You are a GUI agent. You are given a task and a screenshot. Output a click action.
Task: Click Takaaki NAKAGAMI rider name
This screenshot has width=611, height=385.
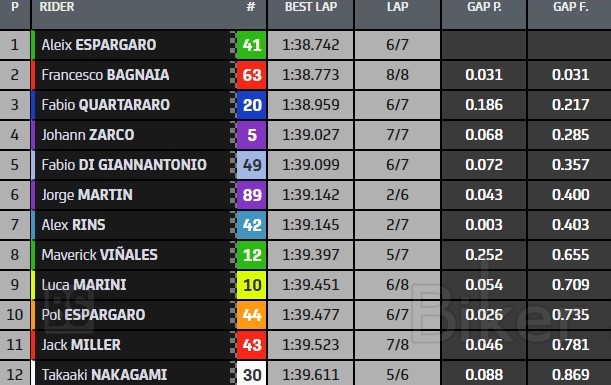(104, 375)
